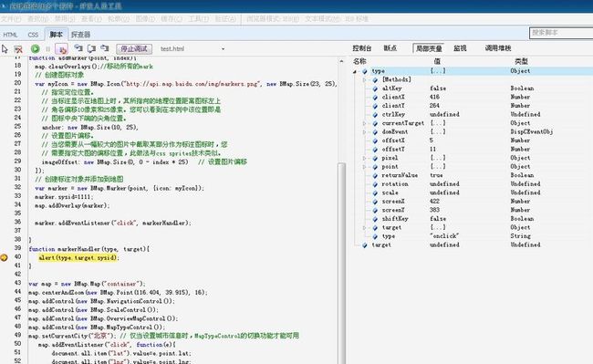
Task: Select the scale variable row
Action: [x=473, y=192]
